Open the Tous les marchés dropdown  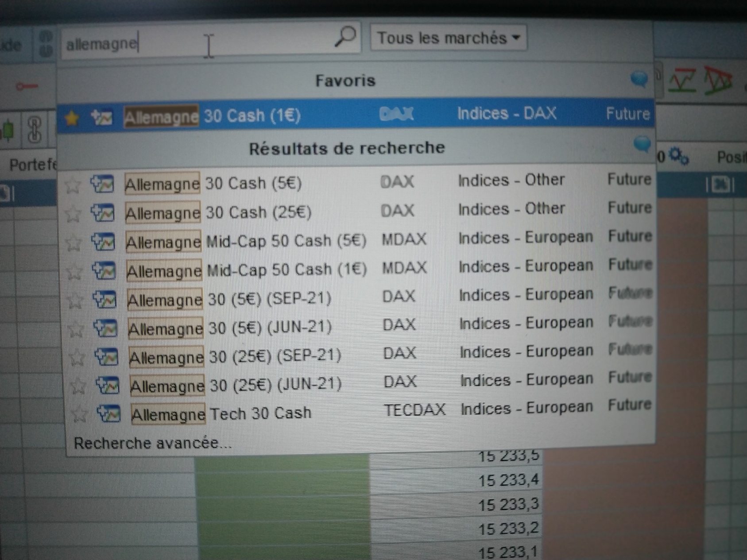click(449, 38)
